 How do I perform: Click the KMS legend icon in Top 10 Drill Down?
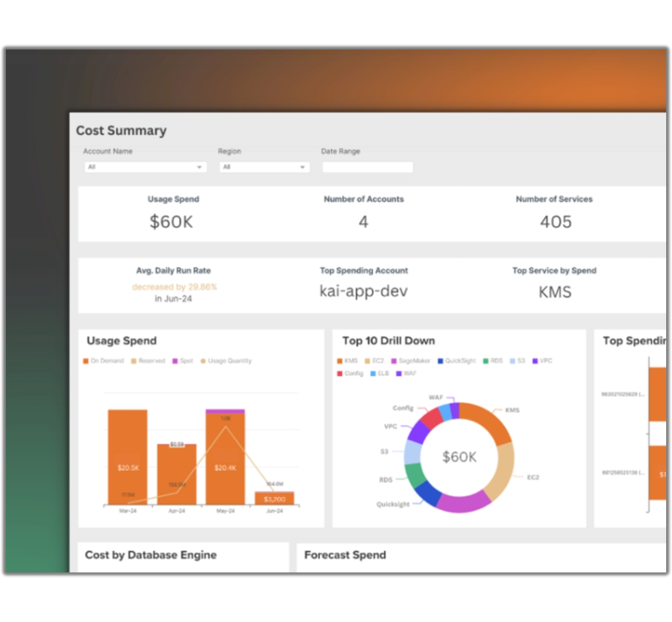[x=339, y=359]
